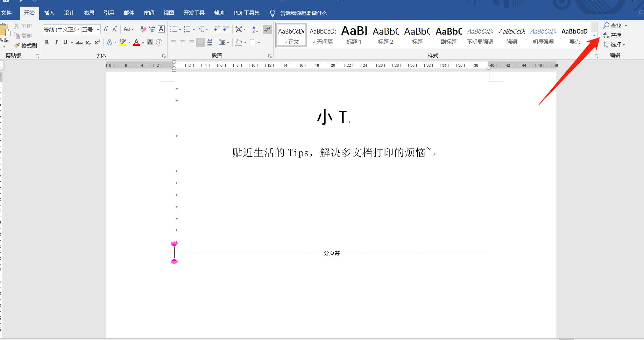This screenshot has width=644, height=340.
Task: Open the red font color swatch
Action: [136, 42]
